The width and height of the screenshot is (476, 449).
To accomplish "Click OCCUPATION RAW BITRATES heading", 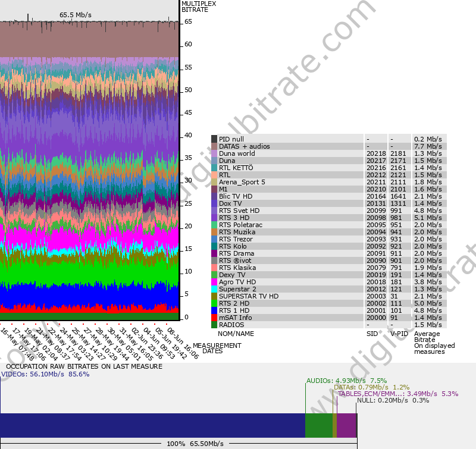I will click(84, 366).
